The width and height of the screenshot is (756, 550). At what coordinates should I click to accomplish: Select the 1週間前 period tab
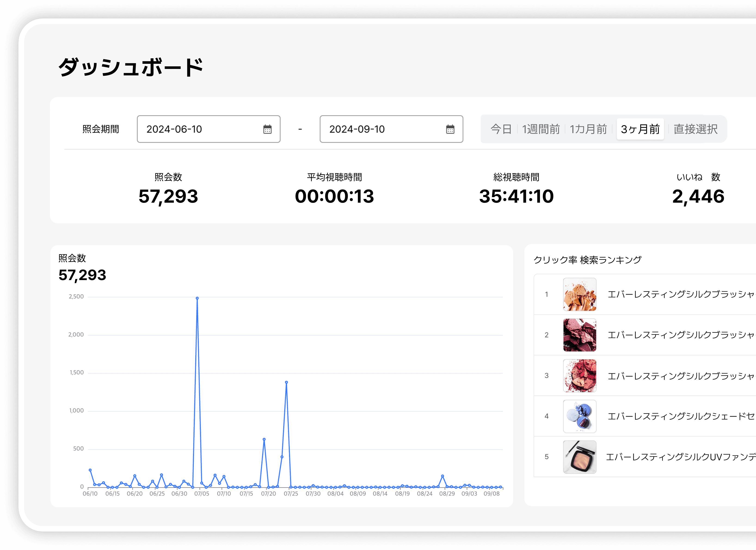point(541,129)
